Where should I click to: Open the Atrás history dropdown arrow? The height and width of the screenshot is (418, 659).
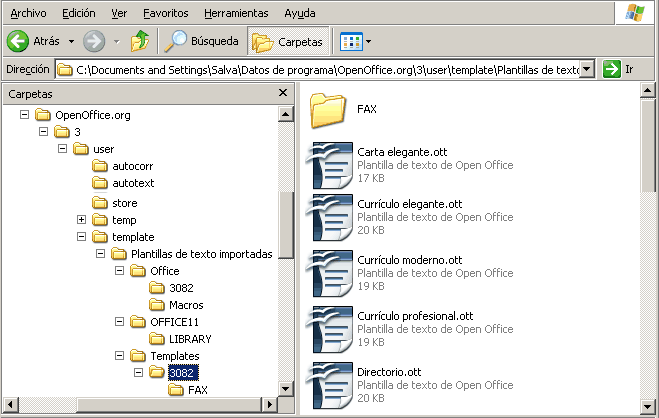click(x=71, y=41)
